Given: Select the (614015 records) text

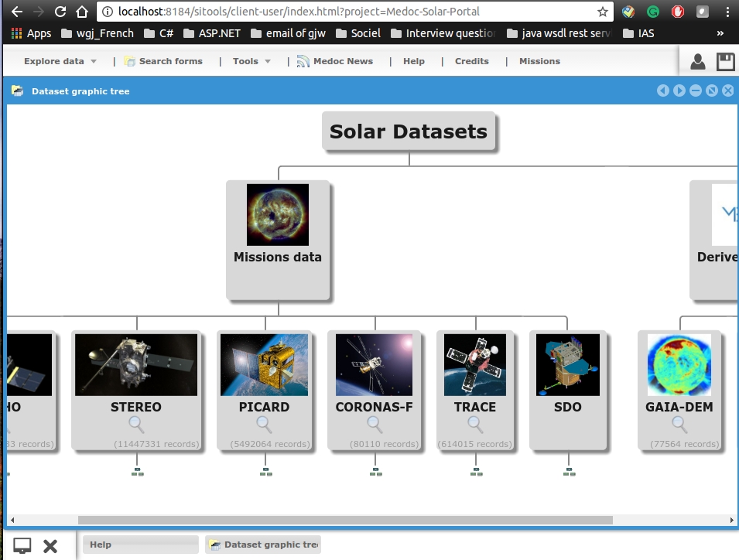Looking at the screenshot, I should coord(474,444).
